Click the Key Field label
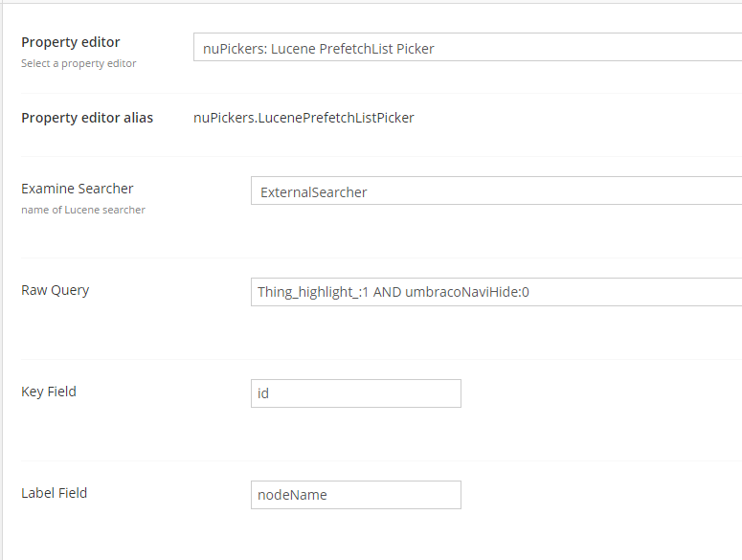Viewport: 742px width, 560px height. pyautogui.click(x=49, y=392)
